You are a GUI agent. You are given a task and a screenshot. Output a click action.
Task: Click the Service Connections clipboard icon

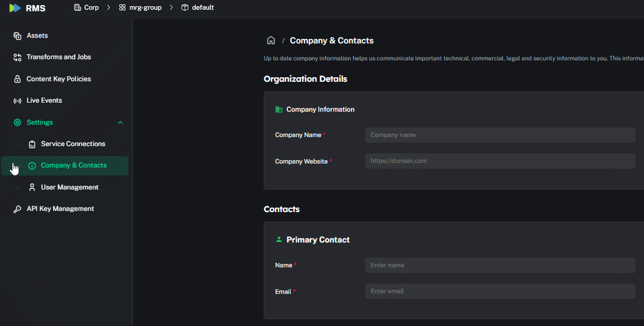pyautogui.click(x=32, y=144)
